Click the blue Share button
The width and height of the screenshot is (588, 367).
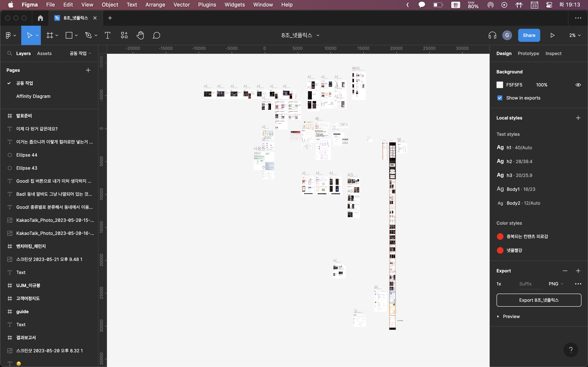tap(529, 35)
